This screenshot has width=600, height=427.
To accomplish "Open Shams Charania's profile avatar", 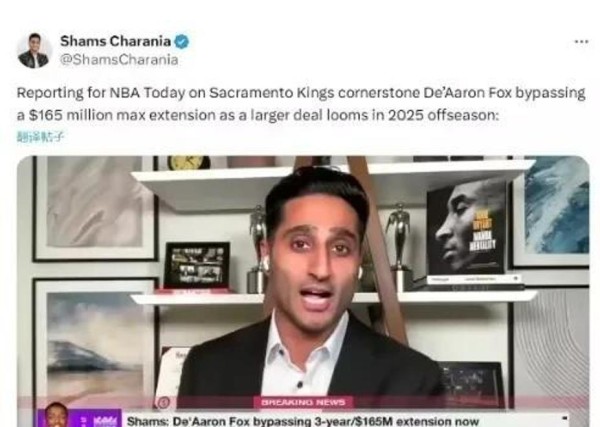I will pos(34,51).
